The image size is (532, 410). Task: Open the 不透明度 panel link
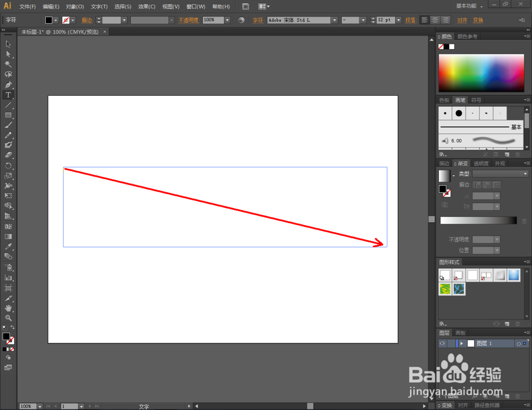188,20
